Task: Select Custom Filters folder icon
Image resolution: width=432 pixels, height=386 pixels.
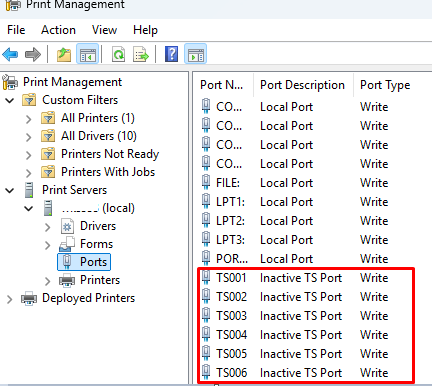Action: click(29, 100)
